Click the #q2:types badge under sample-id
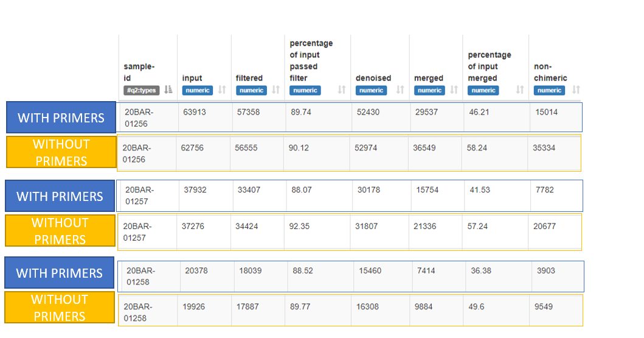The image size is (644, 338). [141, 90]
